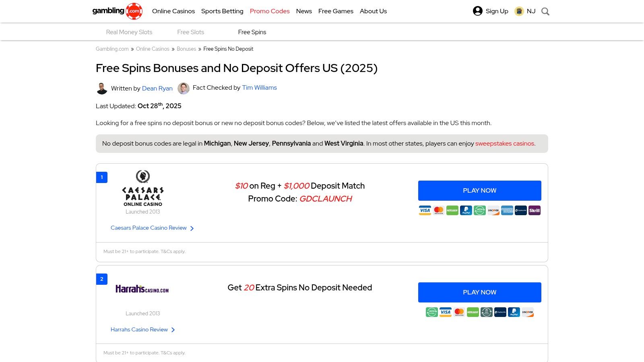
Task: Click the Discover icon under Harrahs Play Now
Action: click(x=528, y=312)
